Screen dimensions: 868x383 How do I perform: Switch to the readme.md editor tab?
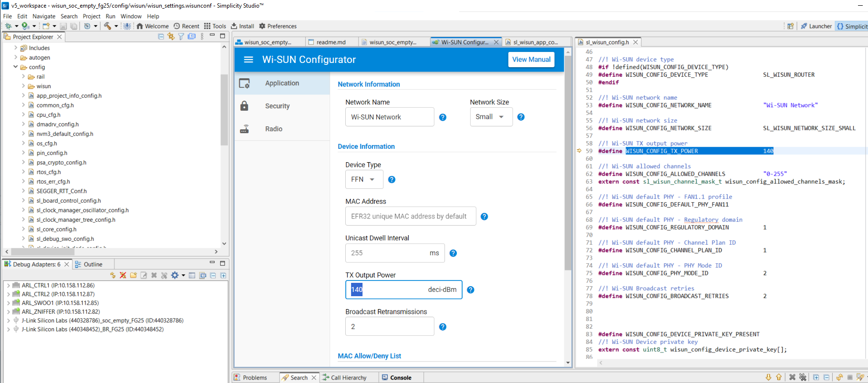pos(331,42)
